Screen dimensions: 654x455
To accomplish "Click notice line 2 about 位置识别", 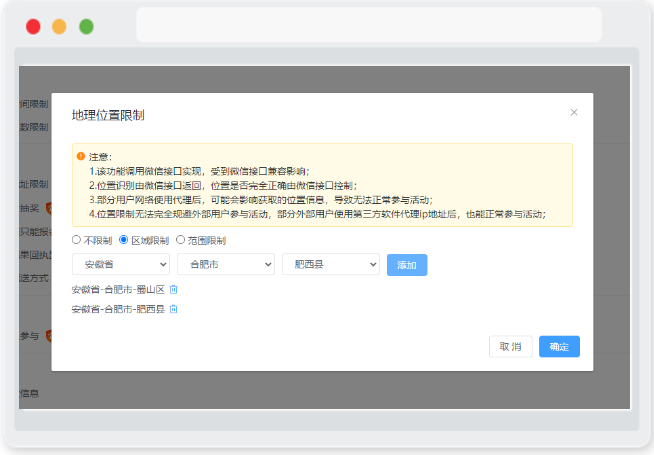I will point(223,186).
